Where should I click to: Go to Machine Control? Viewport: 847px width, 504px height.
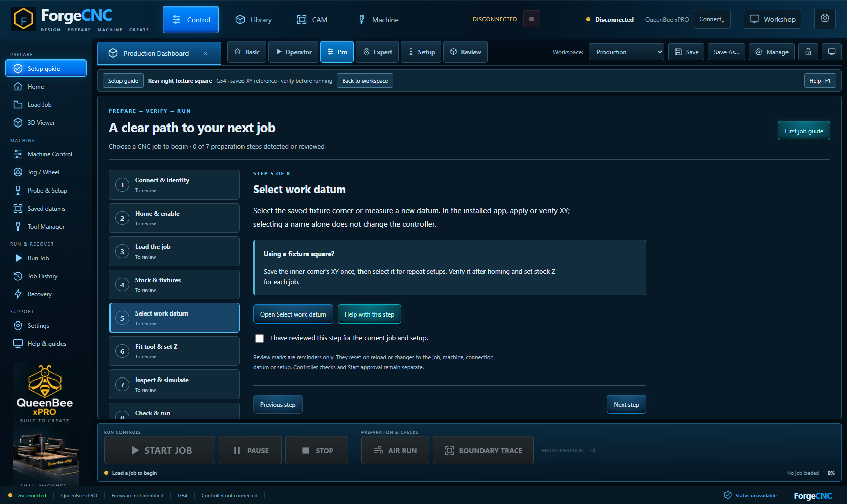tap(46, 154)
